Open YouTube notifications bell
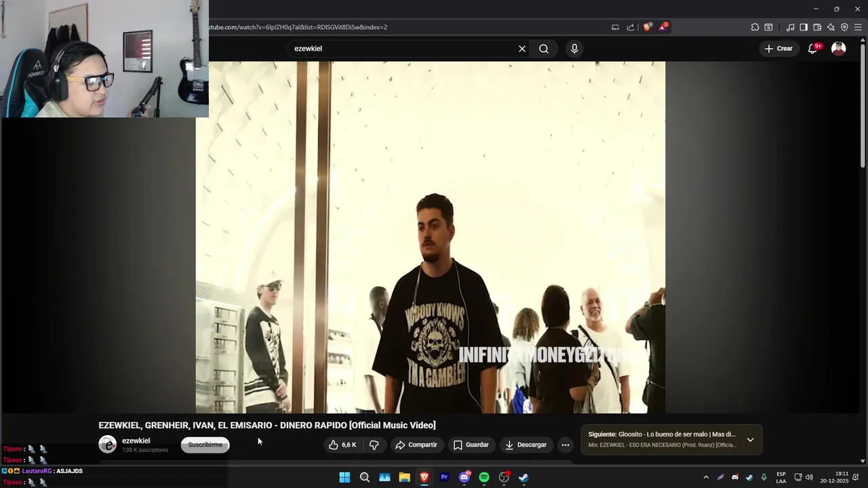Image resolution: width=868 pixels, height=488 pixels. (813, 49)
